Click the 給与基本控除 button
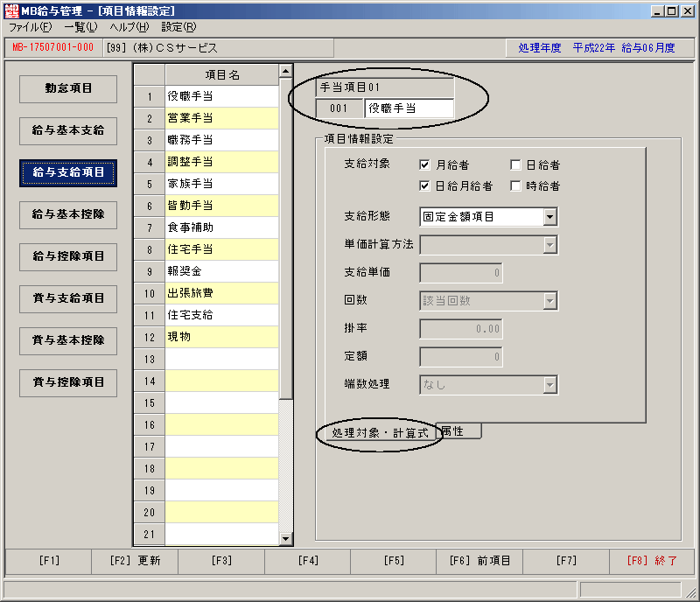The width and height of the screenshot is (700, 602). [68, 214]
